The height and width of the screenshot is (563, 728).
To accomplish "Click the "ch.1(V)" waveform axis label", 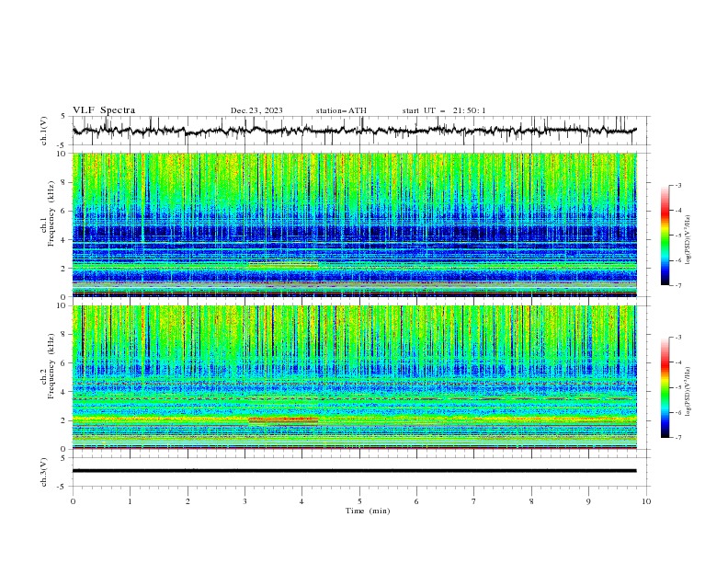I will 44,131.
